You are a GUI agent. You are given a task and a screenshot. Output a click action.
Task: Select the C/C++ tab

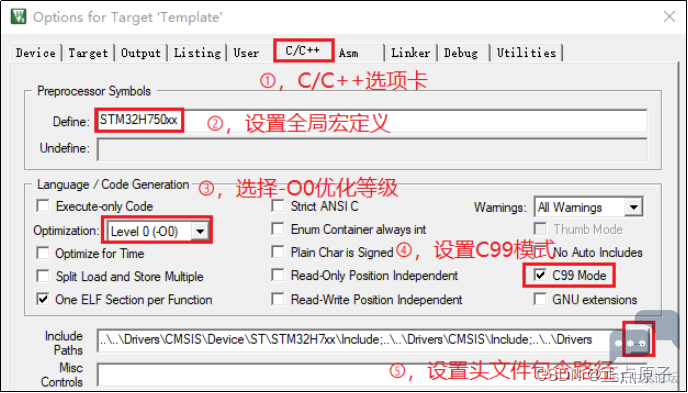tap(304, 50)
